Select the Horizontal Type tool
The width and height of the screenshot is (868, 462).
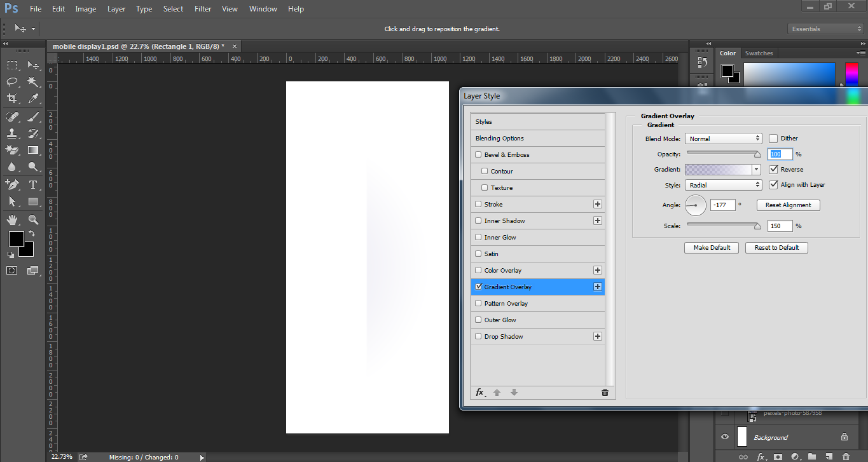[x=33, y=185]
